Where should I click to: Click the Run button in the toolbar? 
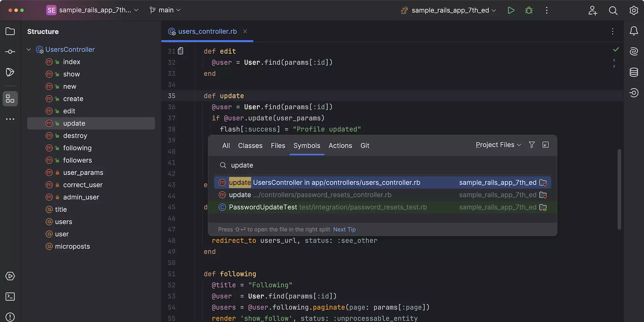click(x=511, y=10)
